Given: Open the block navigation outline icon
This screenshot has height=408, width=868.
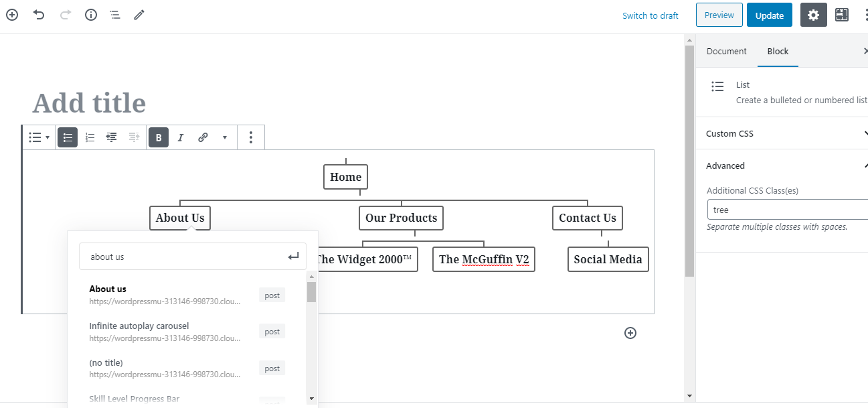Looking at the screenshot, I should coord(115,15).
